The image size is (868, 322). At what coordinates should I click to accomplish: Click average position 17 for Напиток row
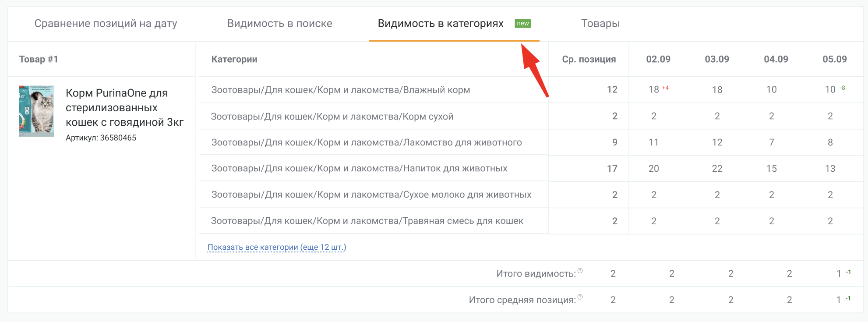pos(612,169)
